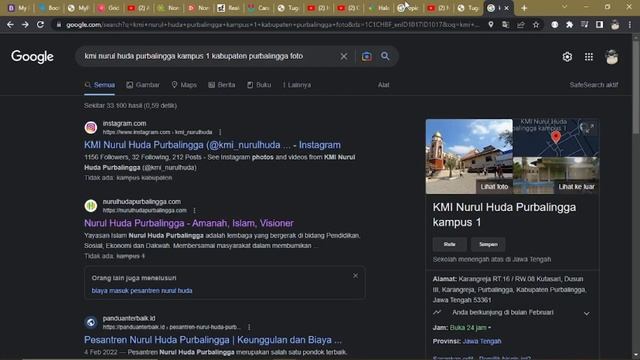Open the map thumbnail in knowledge panel
Screen dimensions: 640x360
tap(556, 138)
